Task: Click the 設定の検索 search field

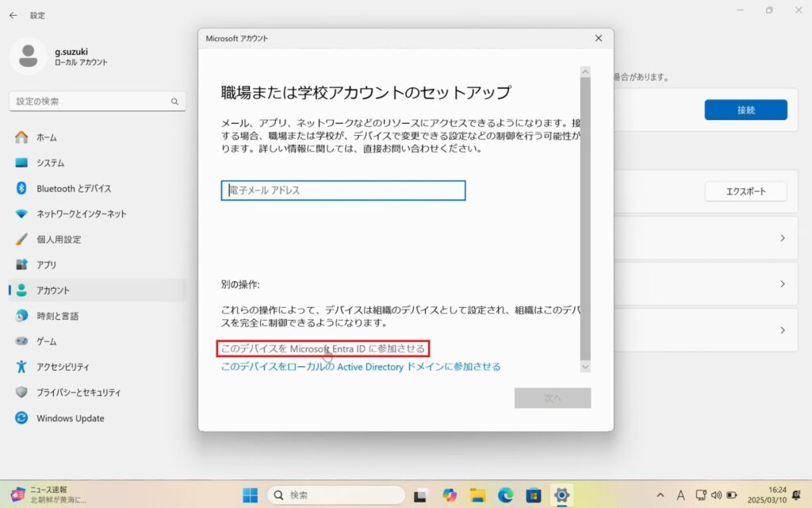Action: click(98, 102)
